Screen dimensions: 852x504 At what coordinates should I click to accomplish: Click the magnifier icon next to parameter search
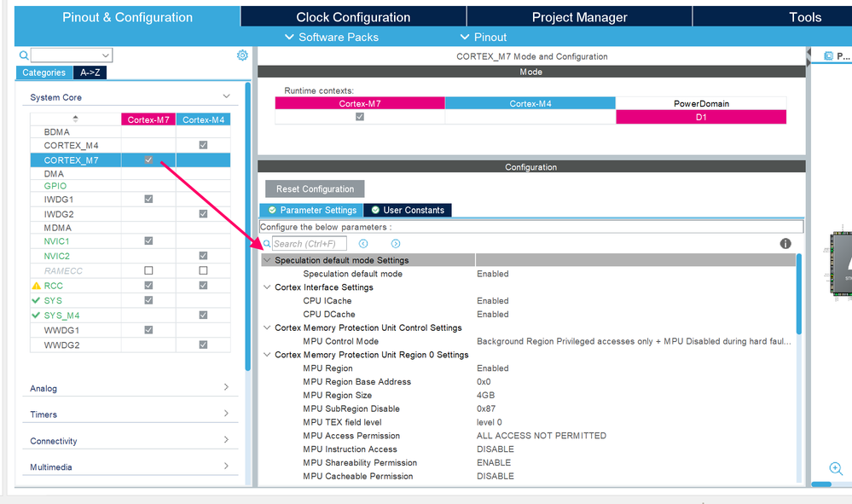pyautogui.click(x=267, y=244)
